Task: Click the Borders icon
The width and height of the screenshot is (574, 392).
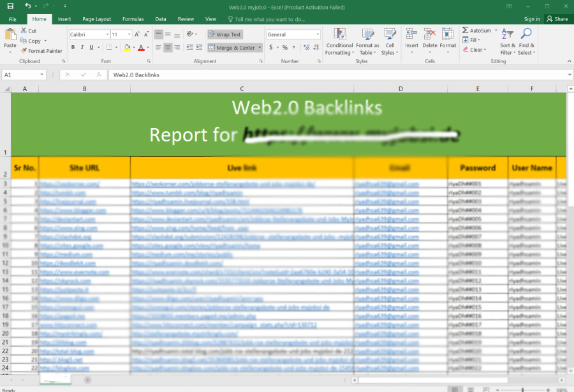Action: 109,47
